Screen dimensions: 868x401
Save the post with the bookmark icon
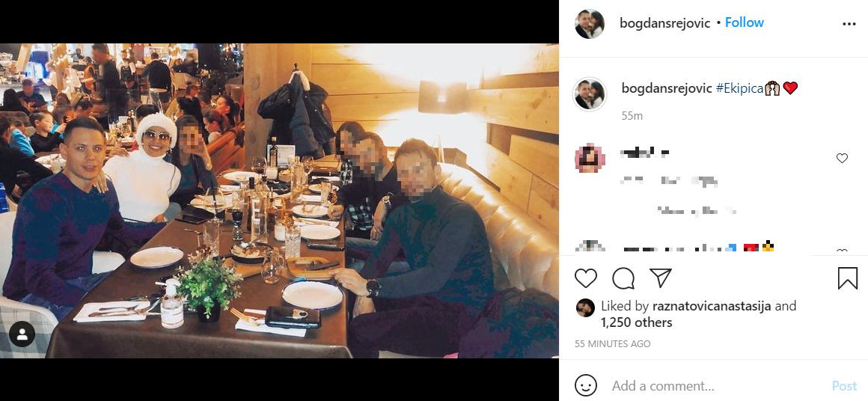coord(847,278)
